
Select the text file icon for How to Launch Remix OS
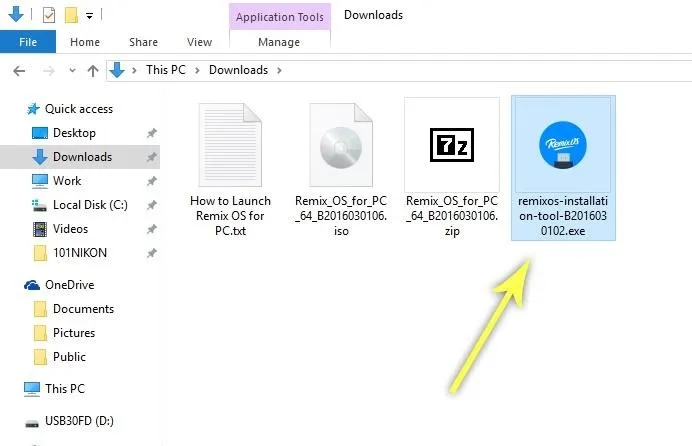coord(230,145)
